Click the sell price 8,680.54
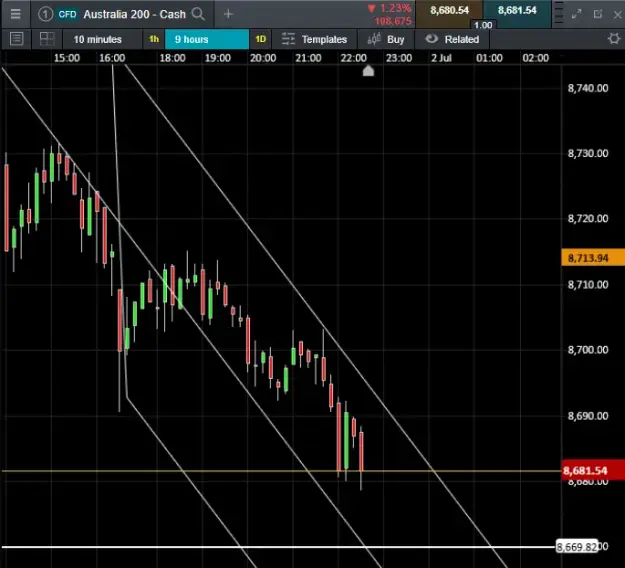 click(449, 10)
